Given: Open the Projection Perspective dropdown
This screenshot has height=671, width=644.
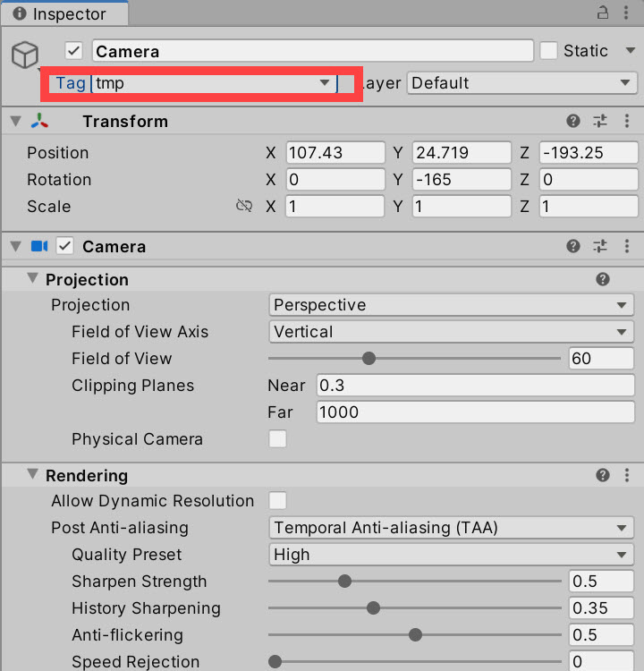Looking at the screenshot, I should tap(452, 305).
